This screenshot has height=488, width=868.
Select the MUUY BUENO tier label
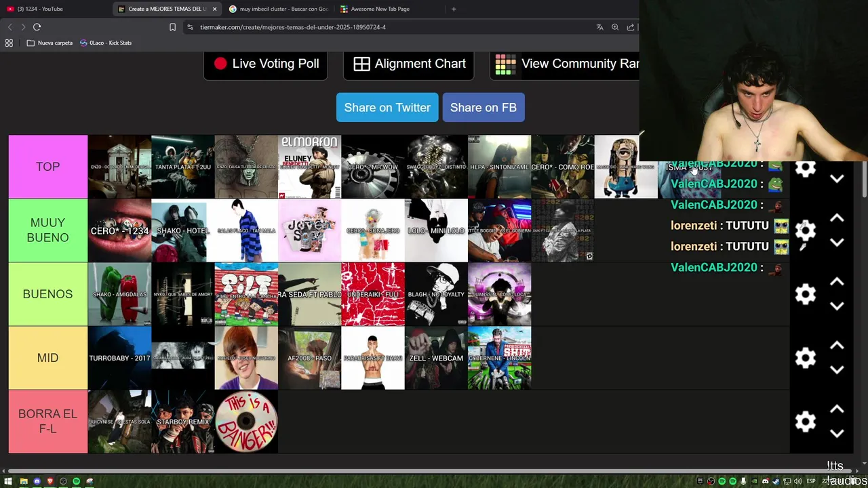48,230
